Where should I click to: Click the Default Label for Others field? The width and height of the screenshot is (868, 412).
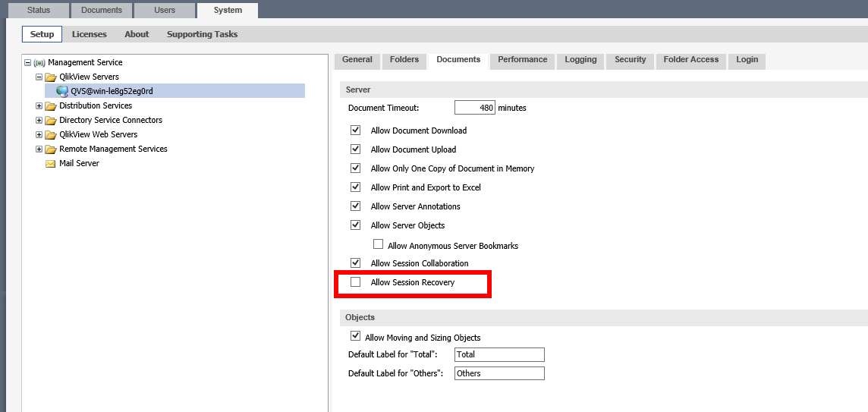coord(499,373)
